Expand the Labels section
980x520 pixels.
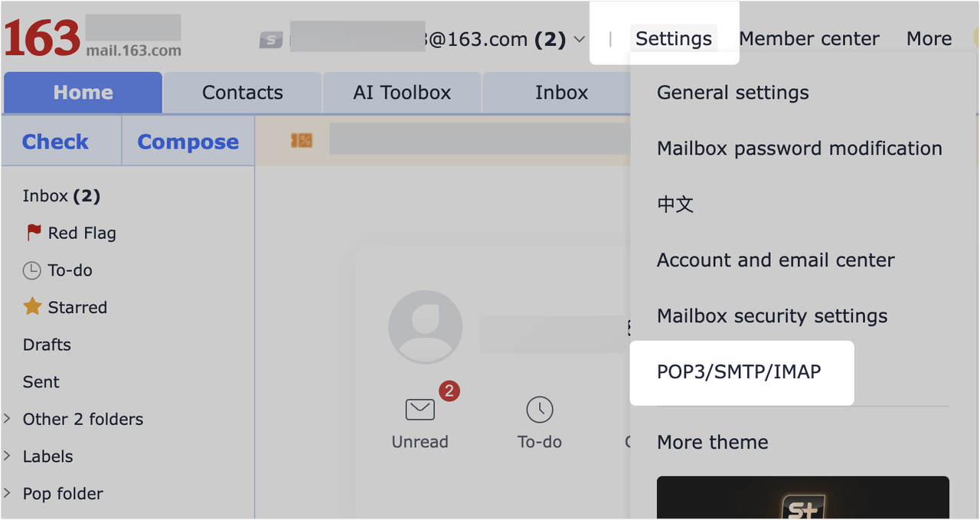(7, 456)
